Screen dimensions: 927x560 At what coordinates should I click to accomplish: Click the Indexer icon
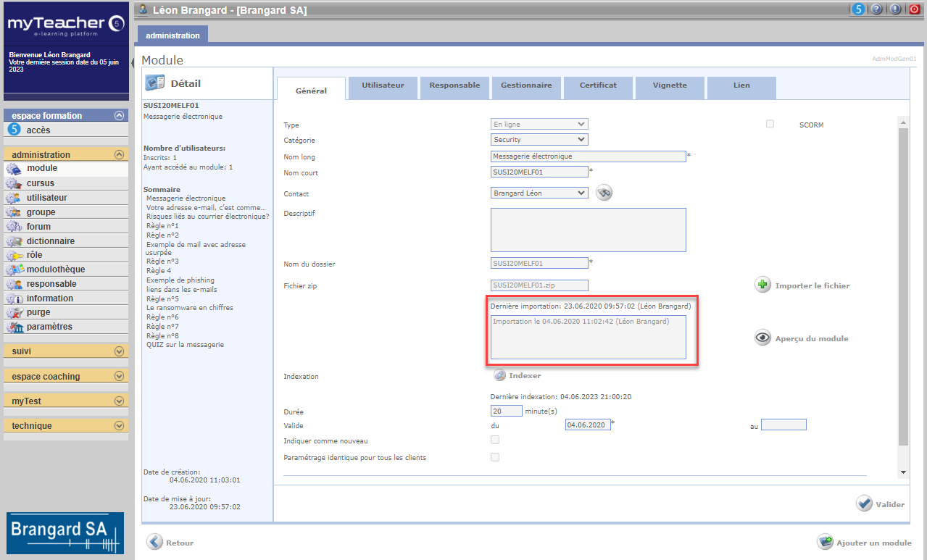[499, 375]
